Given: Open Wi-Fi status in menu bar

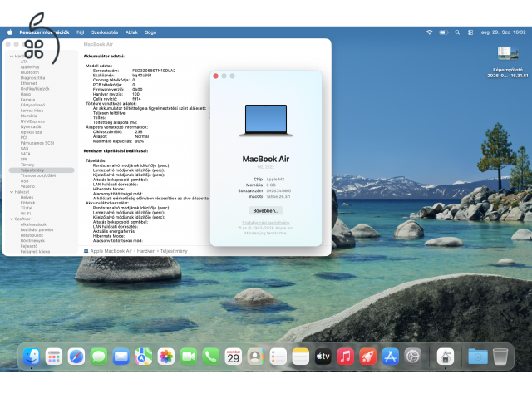Looking at the screenshot, I should [429, 32].
